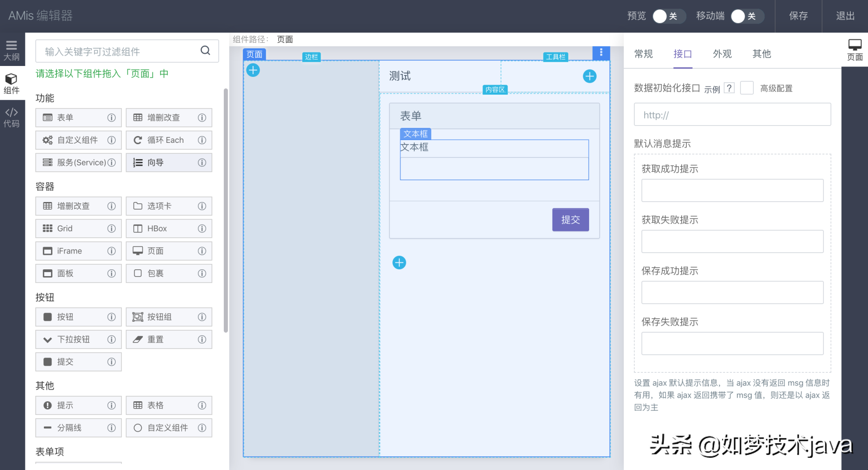Image resolution: width=868 pixels, height=470 pixels.
Task: Toggle the 预览 preview switch
Action: (x=668, y=16)
